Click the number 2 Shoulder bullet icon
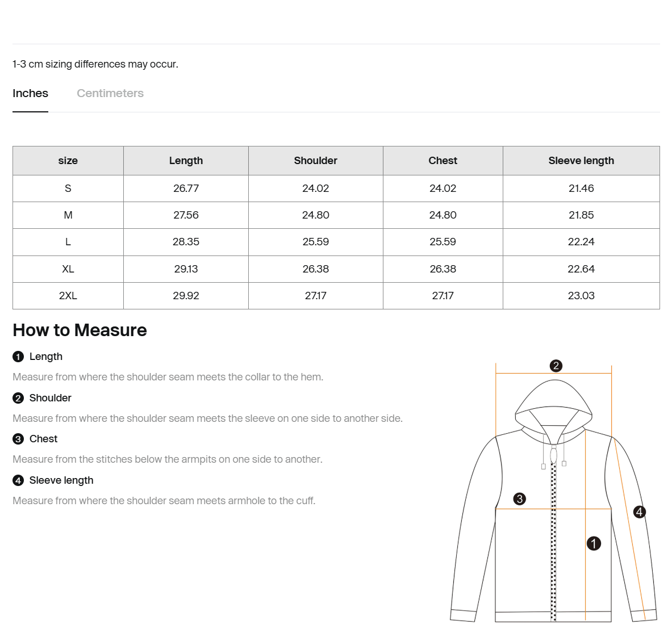This screenshot has height=641, width=672. coord(18,398)
